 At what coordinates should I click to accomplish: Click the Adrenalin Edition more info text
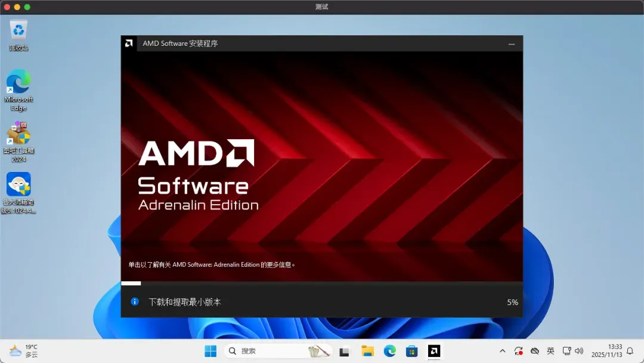212,264
